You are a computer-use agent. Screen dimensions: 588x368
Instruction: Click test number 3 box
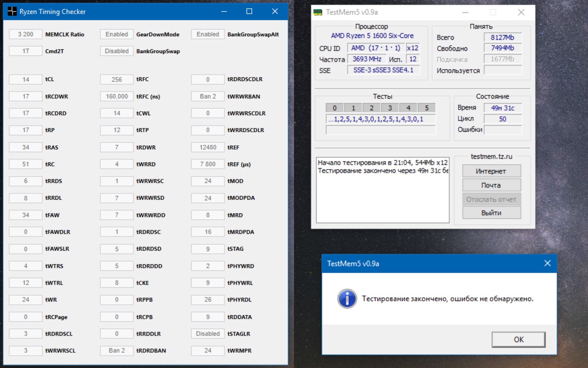(x=390, y=108)
